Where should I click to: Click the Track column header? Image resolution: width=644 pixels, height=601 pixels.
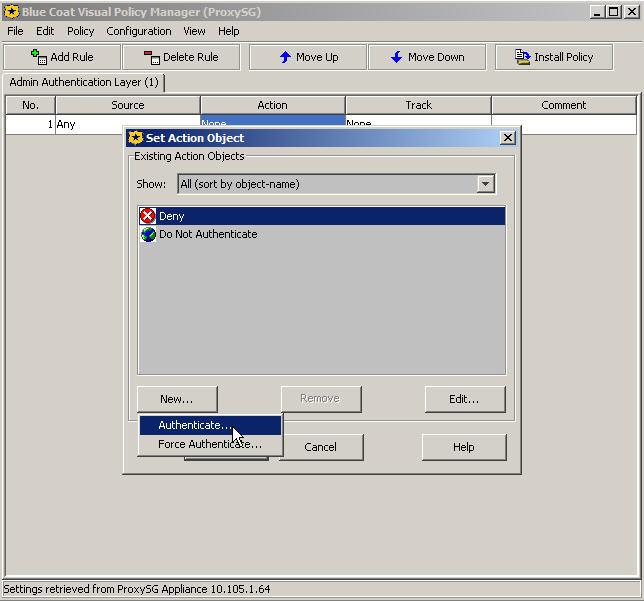pyautogui.click(x=418, y=105)
